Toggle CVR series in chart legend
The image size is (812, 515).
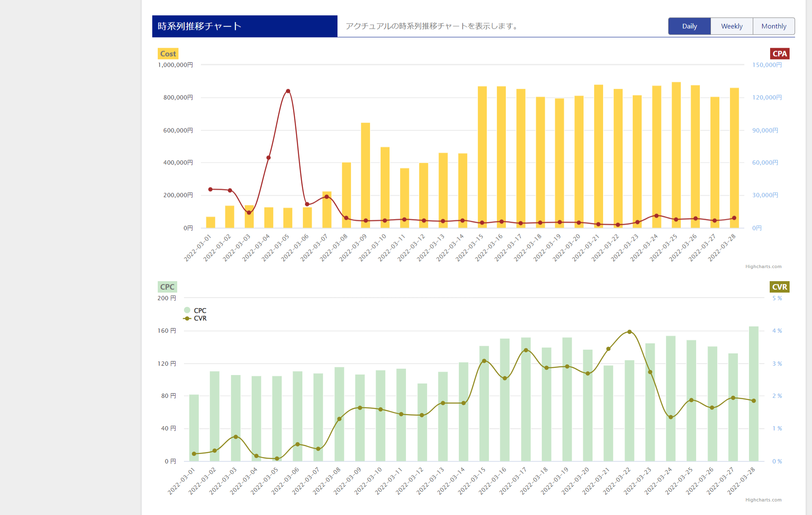[200, 318]
